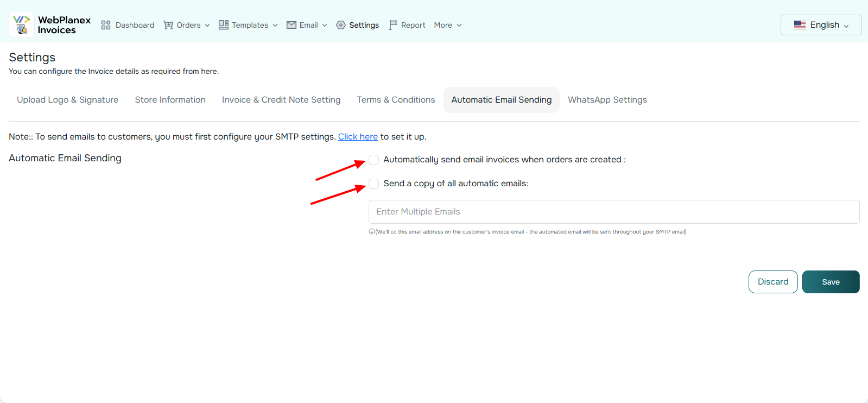Click the Report flag icon
The image size is (868, 403).
point(393,25)
